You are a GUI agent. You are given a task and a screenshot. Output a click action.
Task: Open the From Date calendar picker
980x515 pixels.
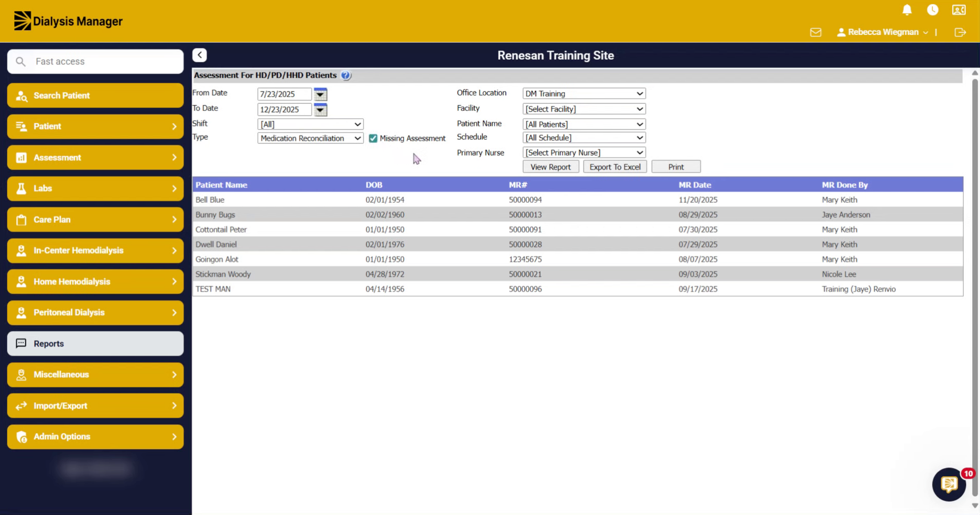[x=321, y=94]
